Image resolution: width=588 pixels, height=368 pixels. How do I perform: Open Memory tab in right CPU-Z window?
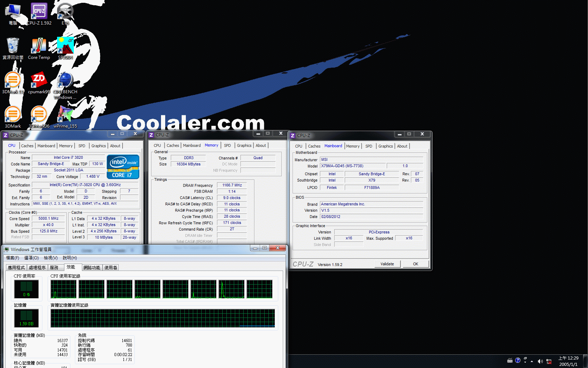(353, 146)
